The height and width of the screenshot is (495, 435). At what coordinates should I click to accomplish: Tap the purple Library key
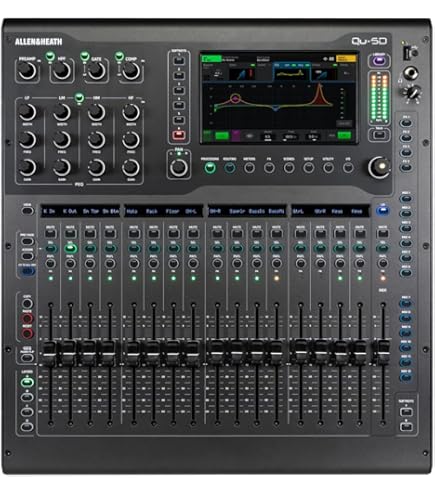click(x=379, y=61)
